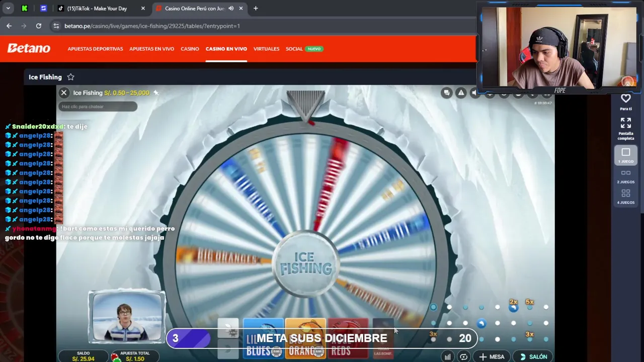The height and width of the screenshot is (362, 644).
Task: Enter fullscreen with Pantalla completa
Action: tap(626, 128)
